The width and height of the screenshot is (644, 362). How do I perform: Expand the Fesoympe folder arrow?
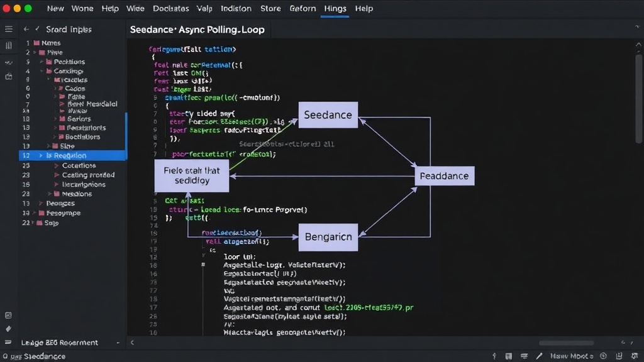(x=35, y=213)
